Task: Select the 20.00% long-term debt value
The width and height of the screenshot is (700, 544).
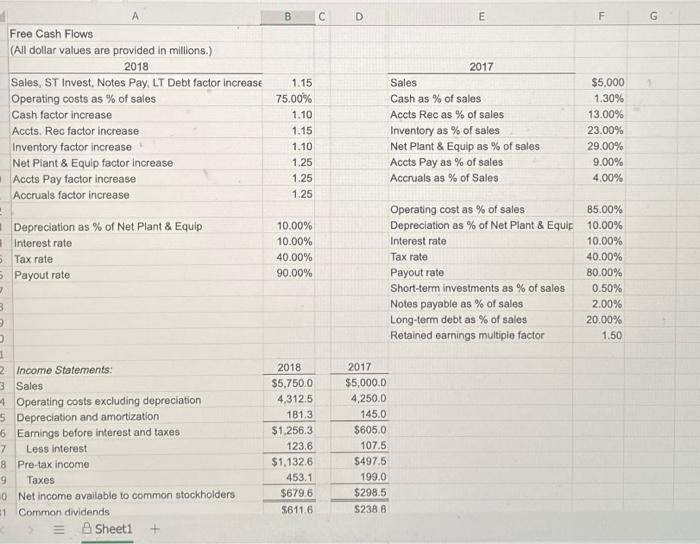Action: click(604, 320)
